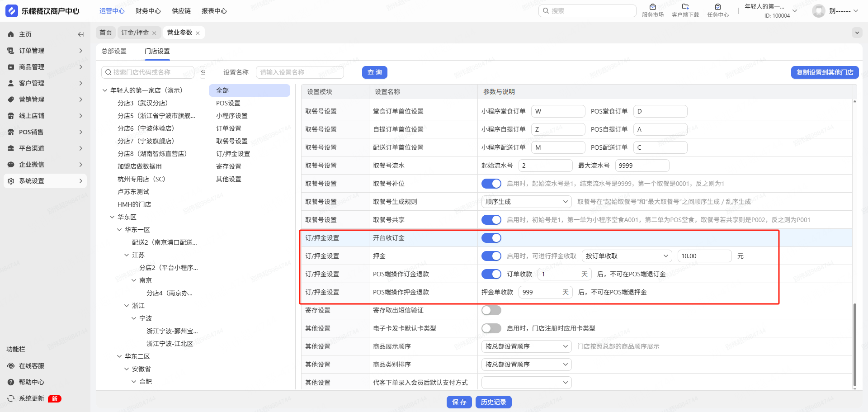
Task: Open the 顺序生成 rule dropdown
Action: 526,202
